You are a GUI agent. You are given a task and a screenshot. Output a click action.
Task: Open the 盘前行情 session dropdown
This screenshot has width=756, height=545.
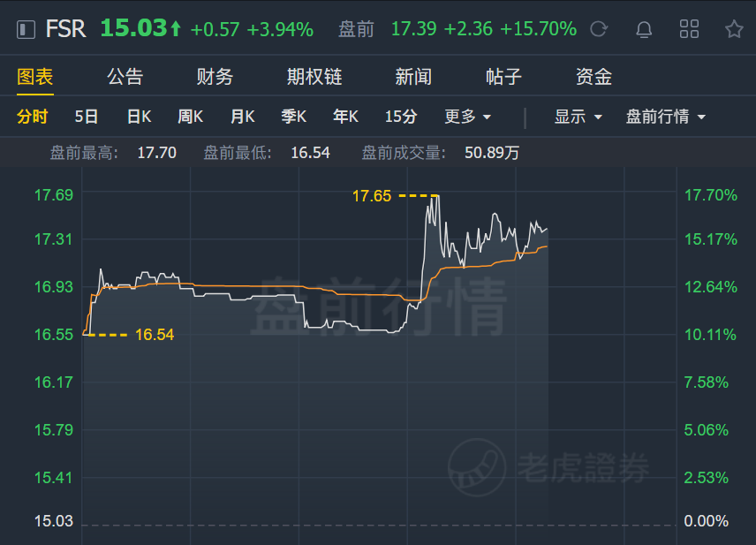click(665, 117)
